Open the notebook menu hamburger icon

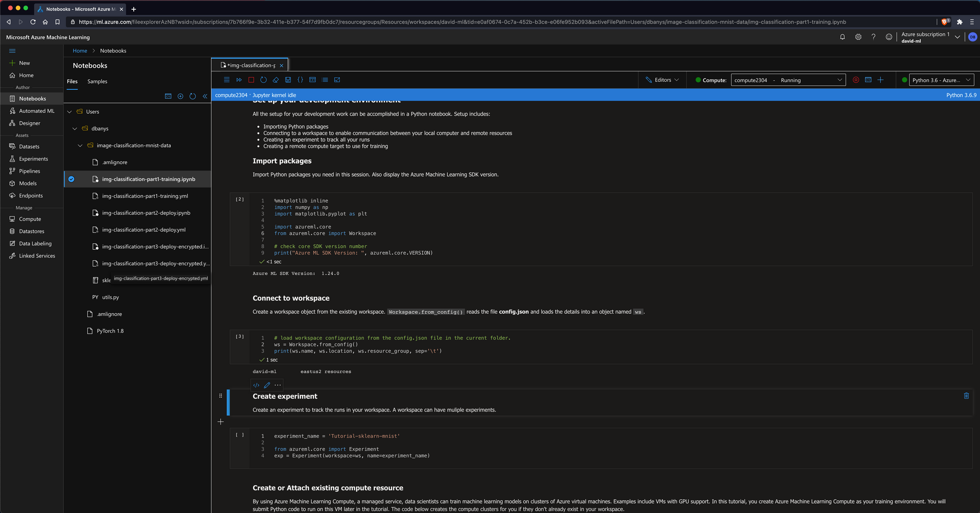coord(226,80)
